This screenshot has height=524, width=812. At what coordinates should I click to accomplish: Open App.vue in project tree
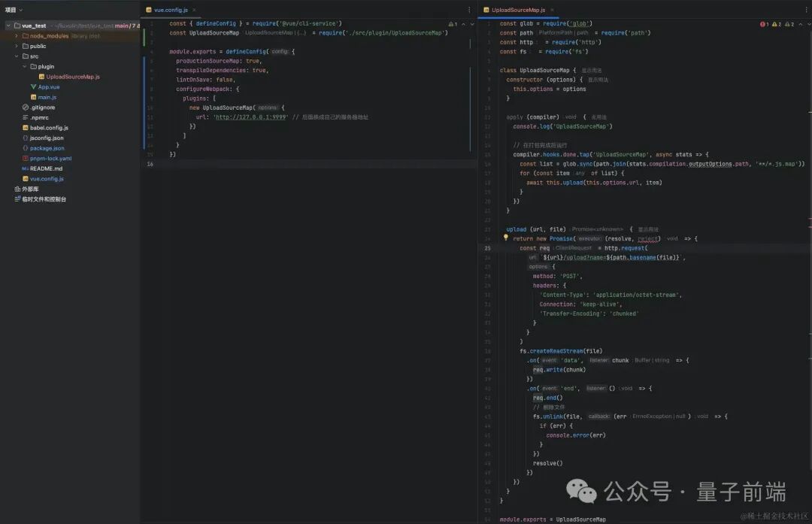(x=49, y=87)
